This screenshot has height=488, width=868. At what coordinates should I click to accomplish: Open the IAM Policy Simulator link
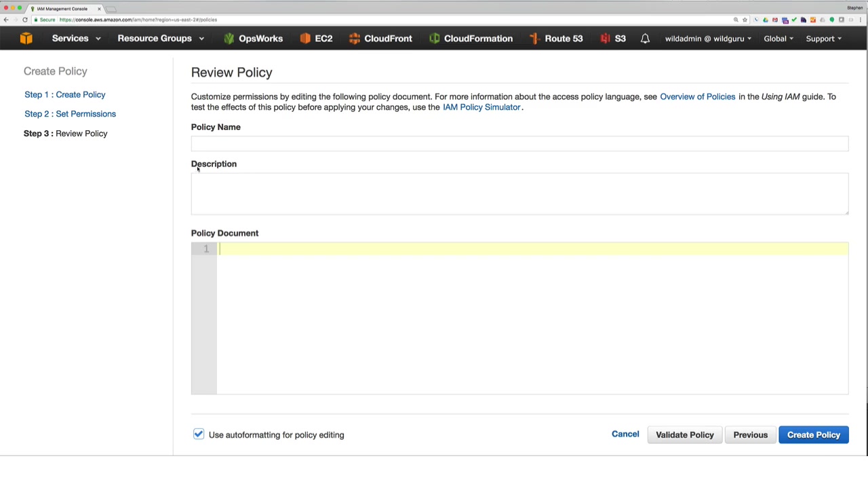[481, 107]
